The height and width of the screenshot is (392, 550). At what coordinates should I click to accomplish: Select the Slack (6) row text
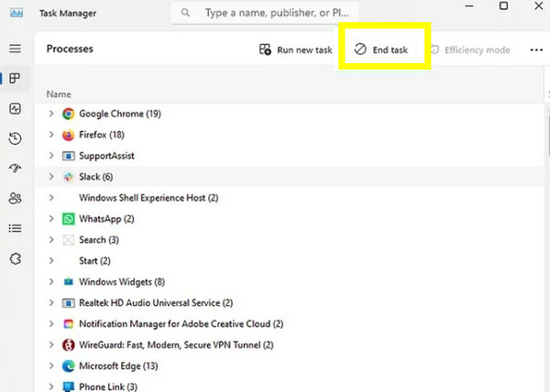click(95, 177)
